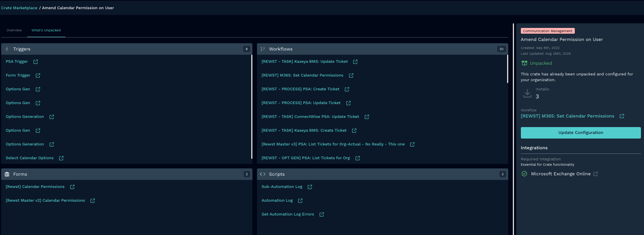Click open icon next to Sub-Automation Log
Image resolution: width=644 pixels, height=235 pixels.
pyautogui.click(x=310, y=187)
